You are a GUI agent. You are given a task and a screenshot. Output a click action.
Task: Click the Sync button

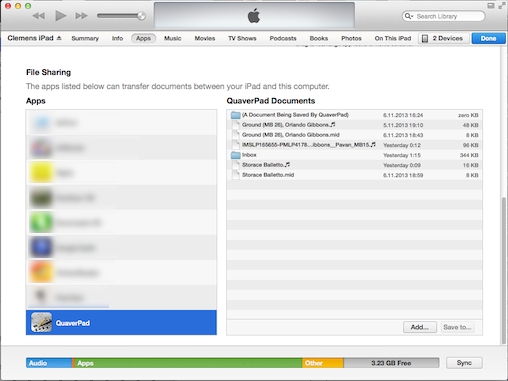click(x=464, y=363)
